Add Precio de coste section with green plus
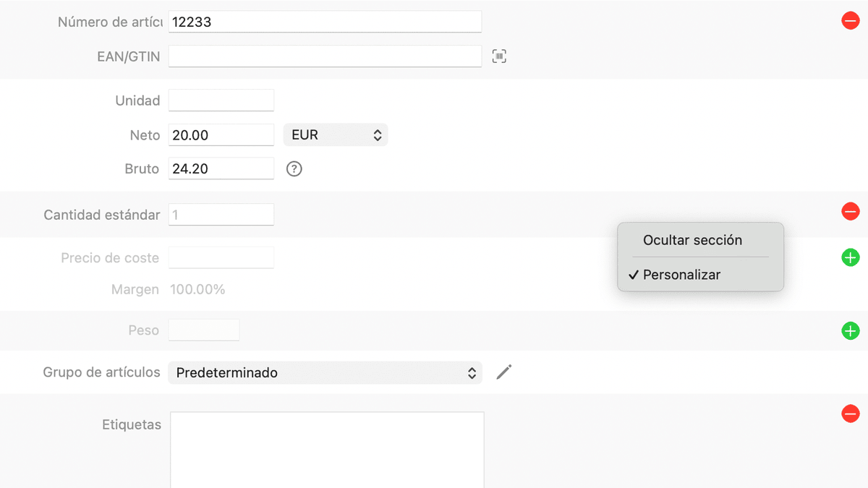Screen dimensions: 868x488 click(850, 257)
